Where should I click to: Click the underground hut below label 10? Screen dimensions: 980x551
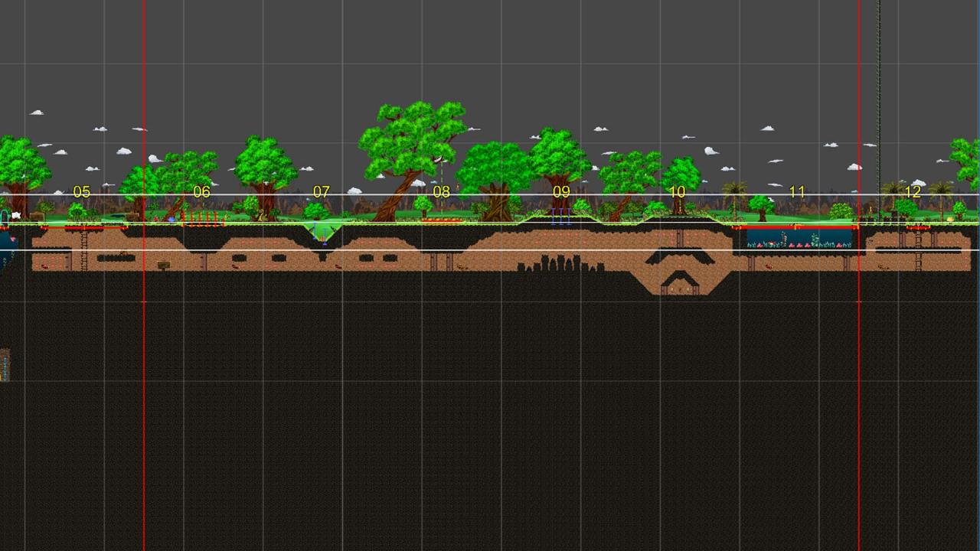(x=679, y=287)
